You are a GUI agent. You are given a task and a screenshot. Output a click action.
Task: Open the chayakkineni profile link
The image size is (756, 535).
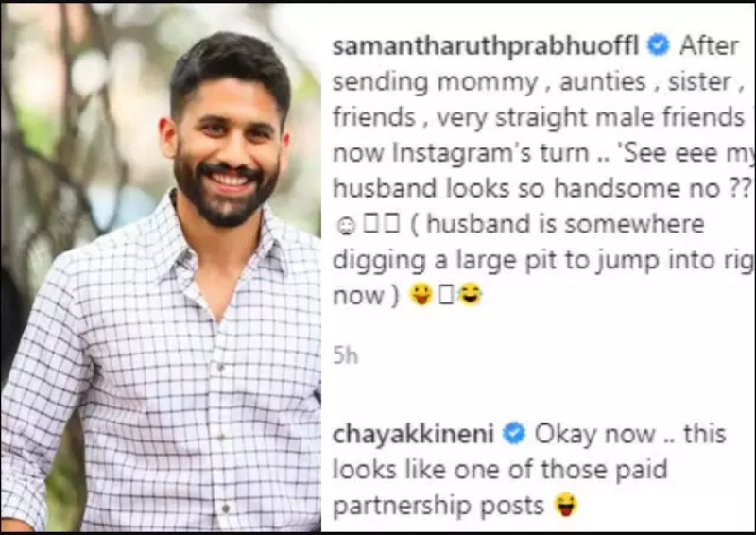pos(413,434)
